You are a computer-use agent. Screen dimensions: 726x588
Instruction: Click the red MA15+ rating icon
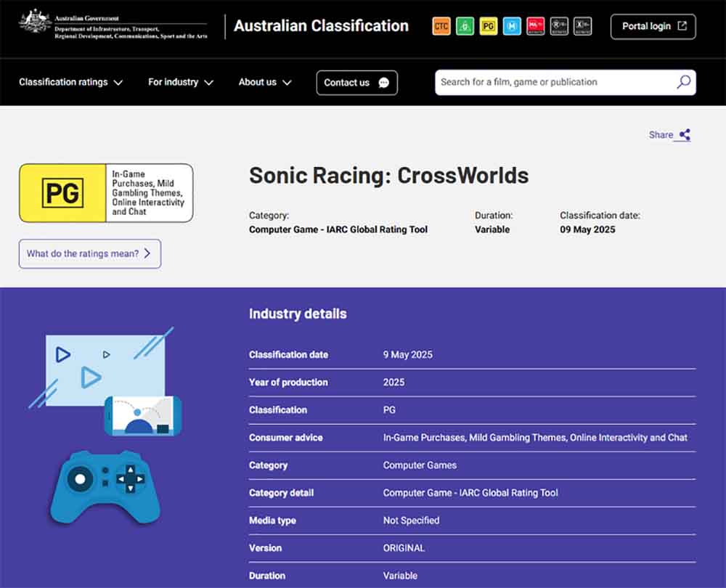pos(535,26)
